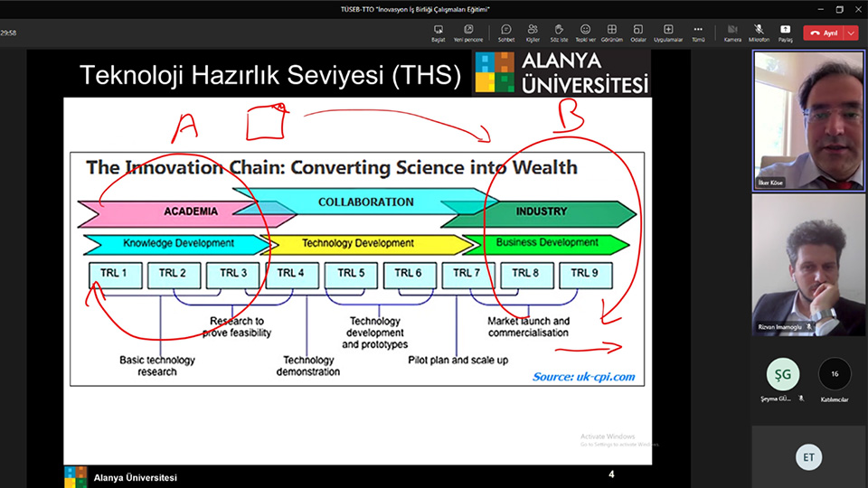Open Odalar breakout rooms
The width and height of the screenshot is (868, 488).
click(638, 33)
